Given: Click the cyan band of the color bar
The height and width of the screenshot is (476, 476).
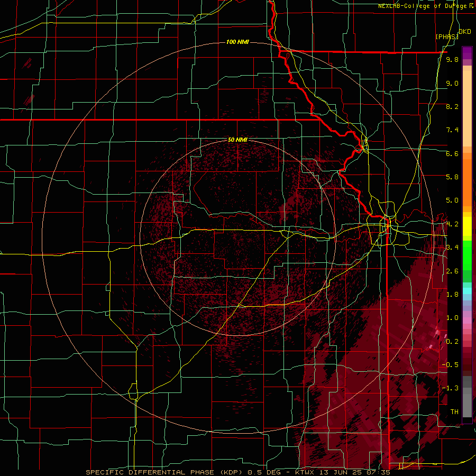Looking at the screenshot, I should click(467, 290).
